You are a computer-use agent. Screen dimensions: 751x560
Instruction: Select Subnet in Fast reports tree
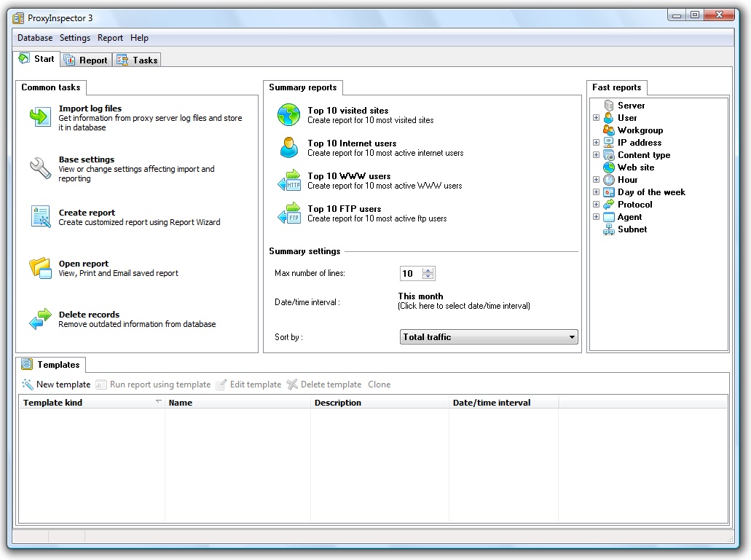[x=632, y=229]
